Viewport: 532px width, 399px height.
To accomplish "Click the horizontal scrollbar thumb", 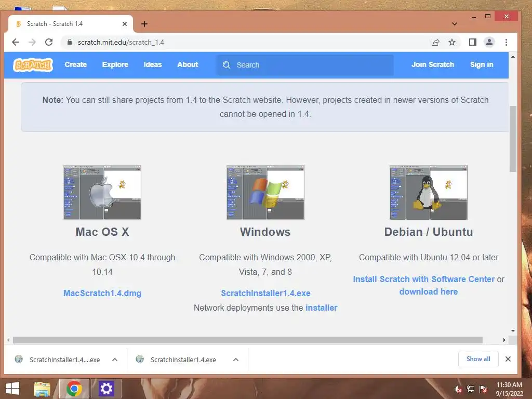I will click(x=248, y=340).
